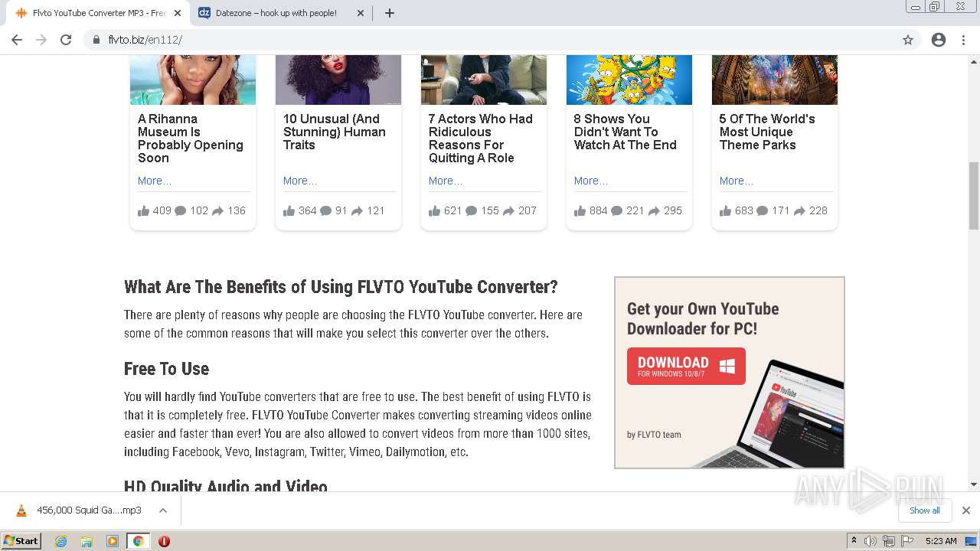980x551 pixels.
Task: Switch to the Flvto YouTube Converter tab
Action: 96,13
